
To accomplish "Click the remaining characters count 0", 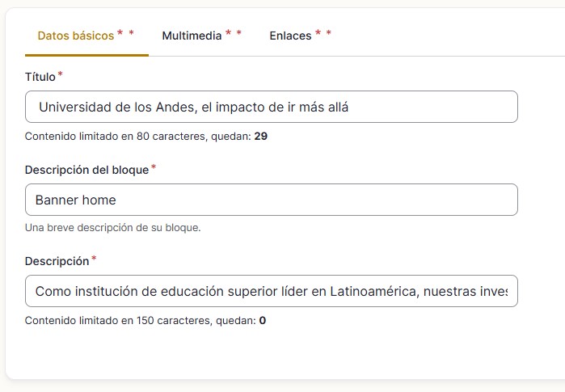I will pos(263,320).
